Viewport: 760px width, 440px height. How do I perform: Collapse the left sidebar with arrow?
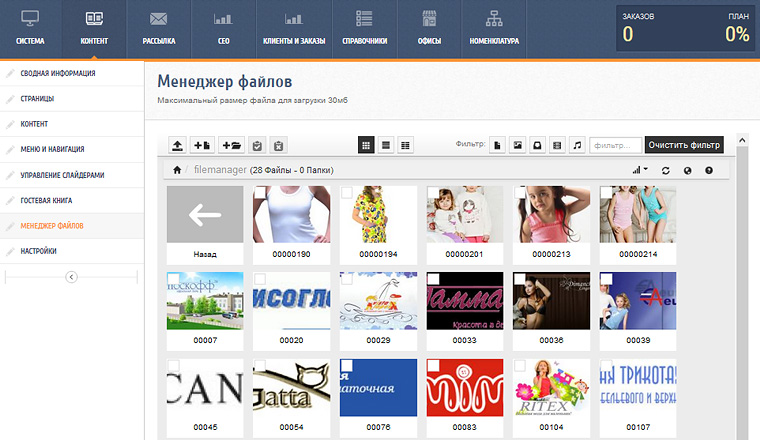[x=71, y=277]
